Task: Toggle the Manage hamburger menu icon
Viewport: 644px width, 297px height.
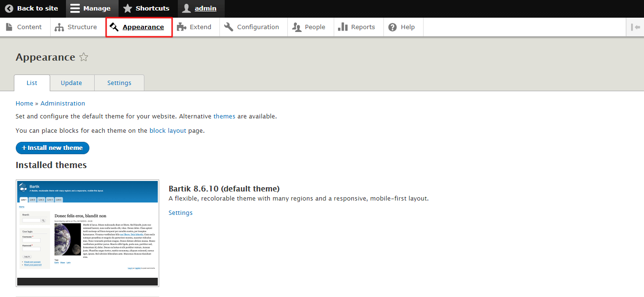Action: [75, 8]
